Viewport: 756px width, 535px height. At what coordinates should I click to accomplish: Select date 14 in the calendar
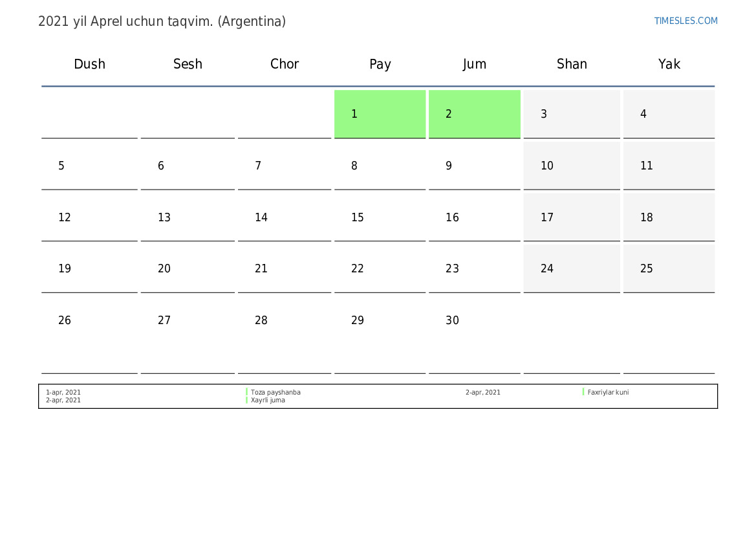(285, 217)
